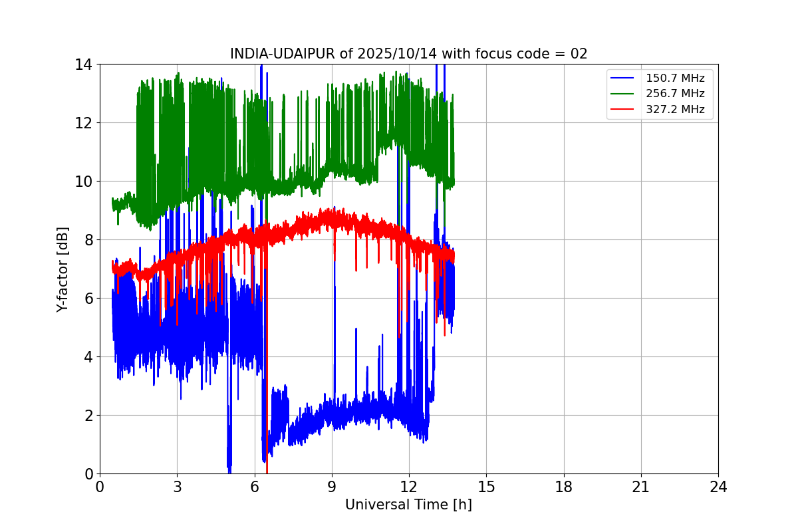Click y-axis tick label 6
The height and width of the screenshot is (532, 798).
(x=88, y=299)
